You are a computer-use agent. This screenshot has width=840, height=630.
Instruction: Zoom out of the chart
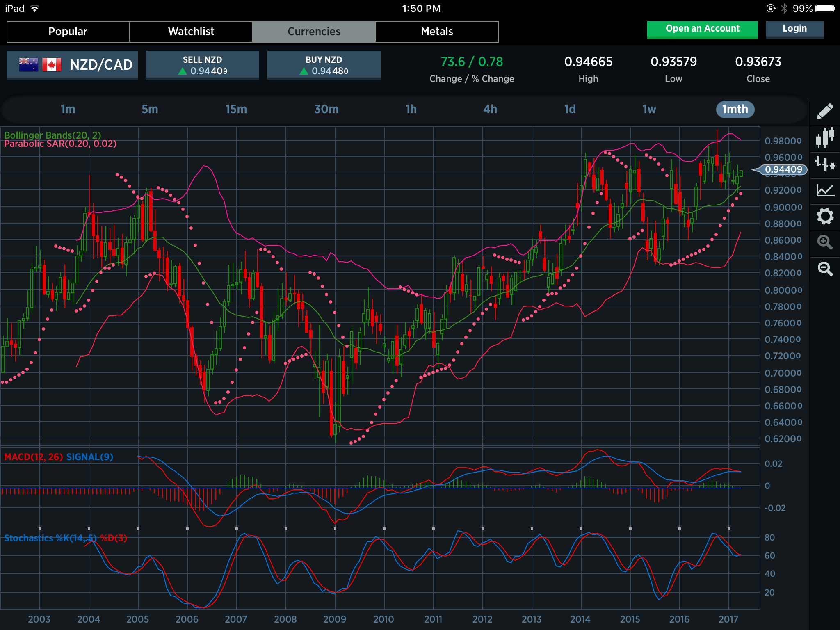(825, 269)
